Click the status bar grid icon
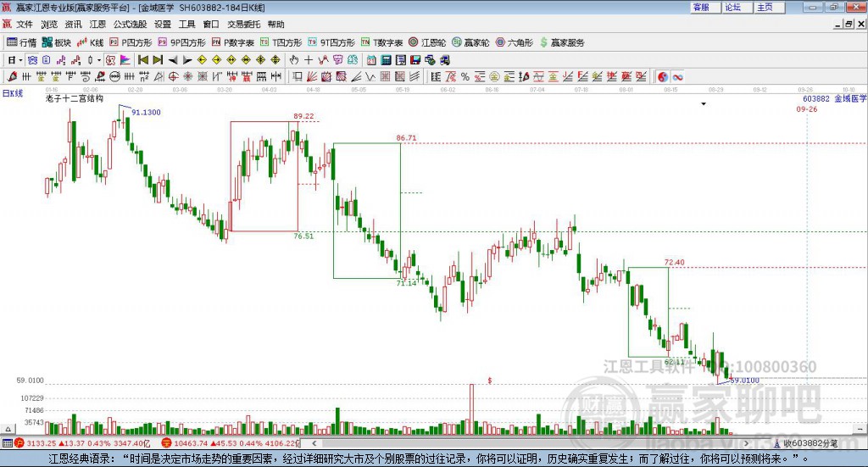Screen dimensions: 868x467 (x=7, y=442)
